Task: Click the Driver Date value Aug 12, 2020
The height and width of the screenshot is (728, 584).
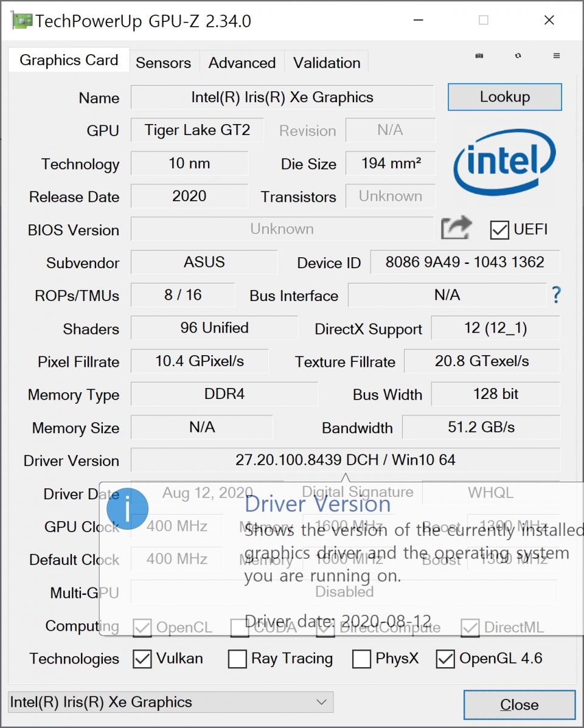Action: coord(207,493)
